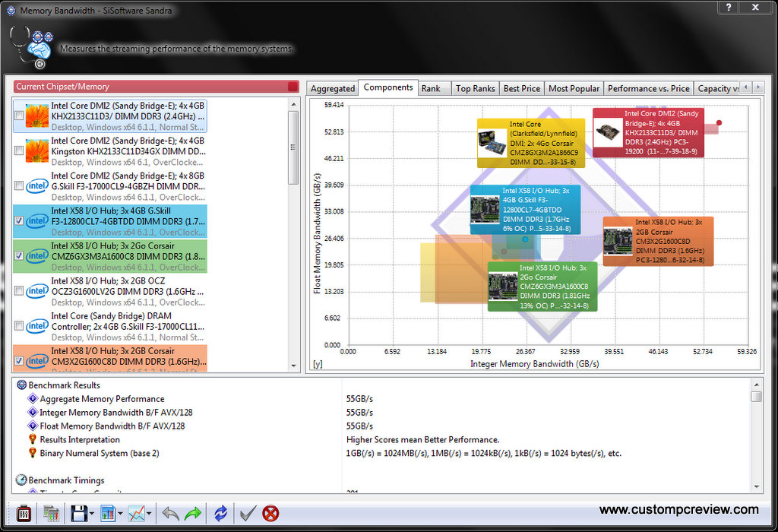Open the Performance vs. Price tab

pos(649,88)
